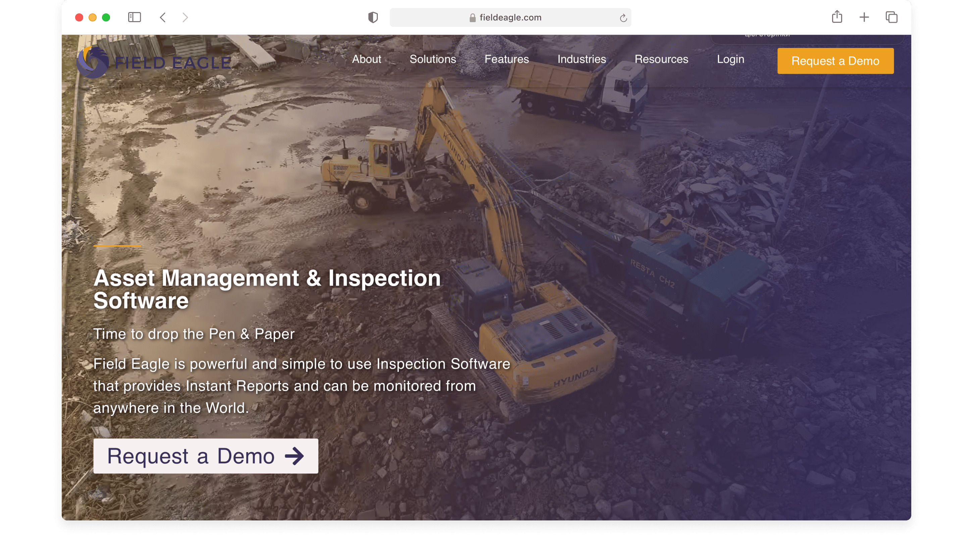Go forward with the right chevron
973x560 pixels.
[185, 17]
